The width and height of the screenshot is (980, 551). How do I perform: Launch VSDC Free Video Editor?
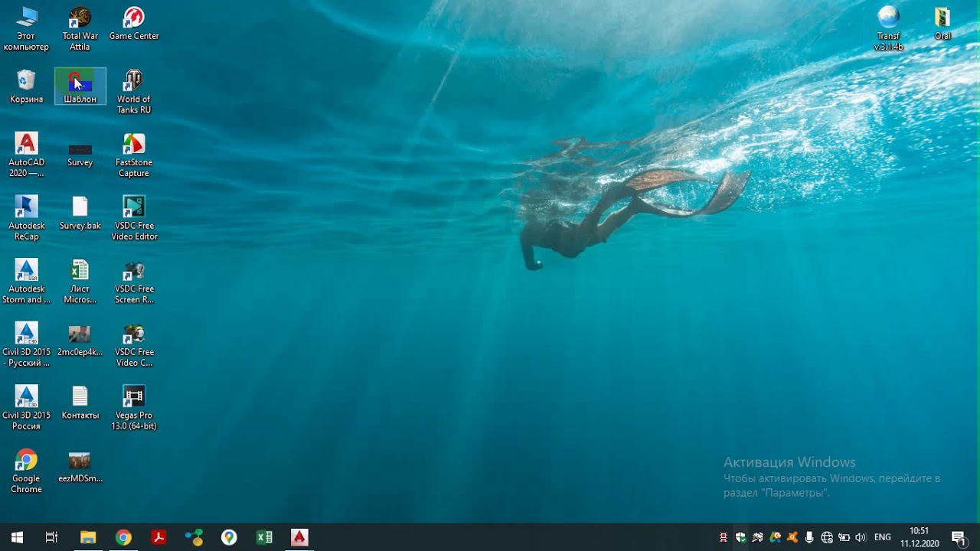pos(134,219)
